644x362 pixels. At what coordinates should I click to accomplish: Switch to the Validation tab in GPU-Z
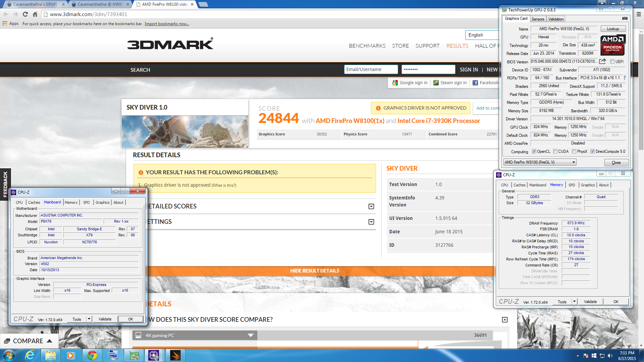pos(556,19)
